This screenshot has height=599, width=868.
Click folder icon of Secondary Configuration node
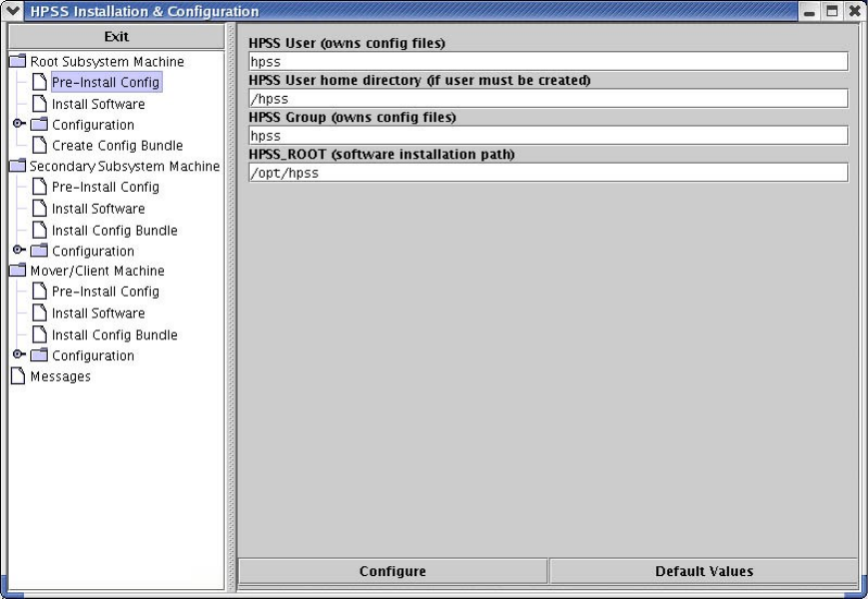point(39,251)
